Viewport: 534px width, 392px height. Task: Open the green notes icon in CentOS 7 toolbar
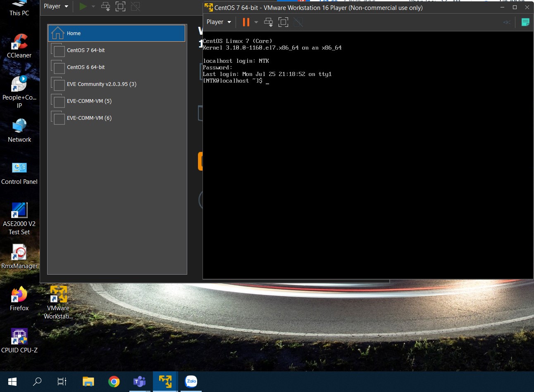click(x=525, y=22)
